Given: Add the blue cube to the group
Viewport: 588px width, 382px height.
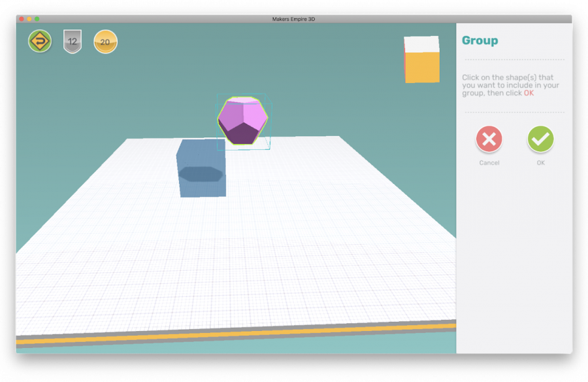Looking at the screenshot, I should [201, 168].
